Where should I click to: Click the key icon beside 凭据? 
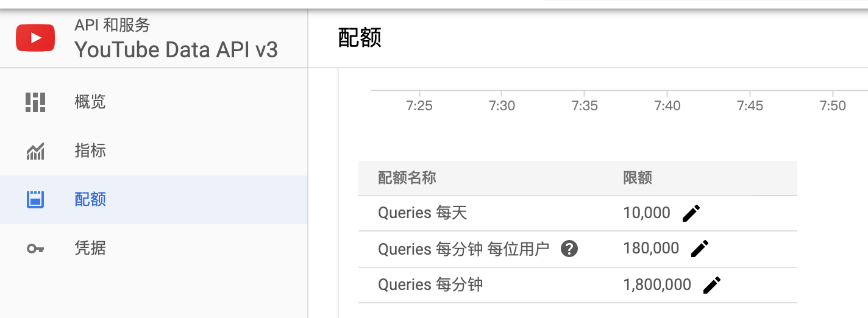pos(35,249)
